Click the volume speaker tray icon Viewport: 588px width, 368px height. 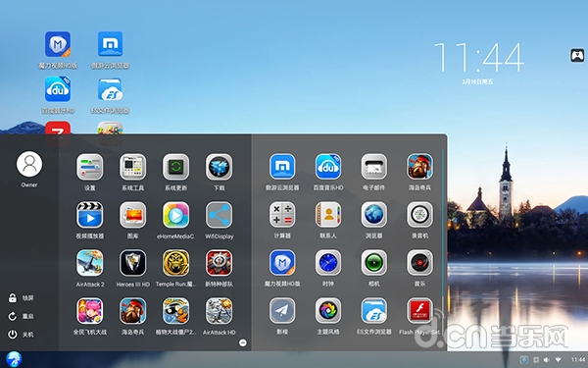pos(547,360)
